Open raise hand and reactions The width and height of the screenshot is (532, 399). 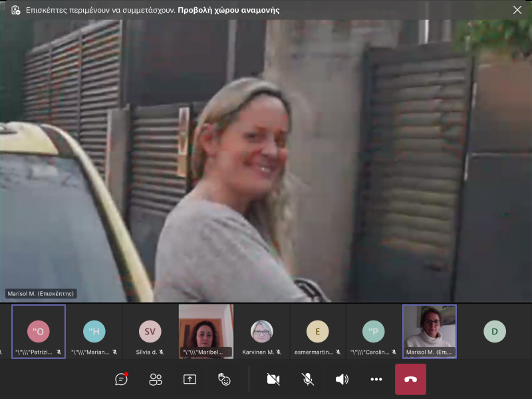click(x=224, y=379)
